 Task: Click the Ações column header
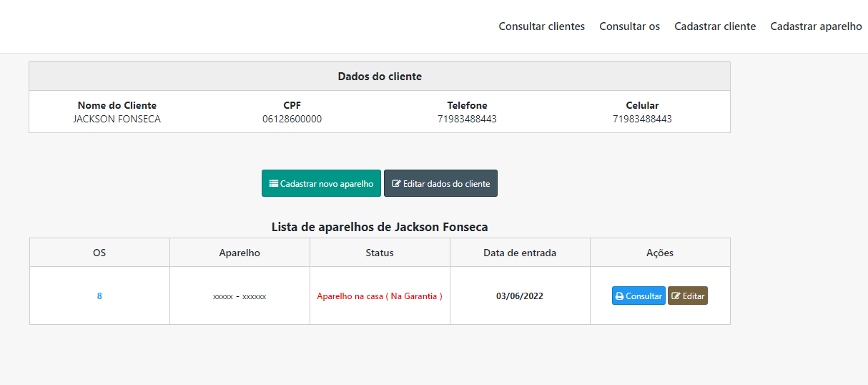[660, 253]
